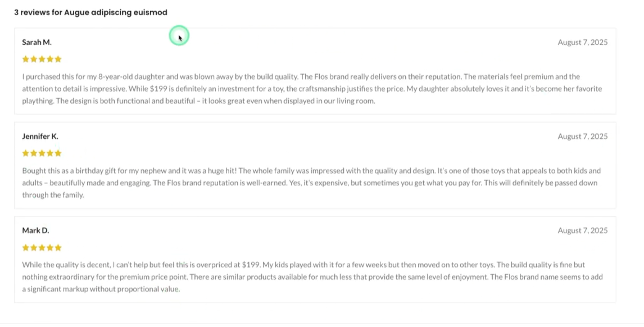The image size is (644, 327).
Task: Select the middle star of Mark D.'s rating
Action: 42,248
